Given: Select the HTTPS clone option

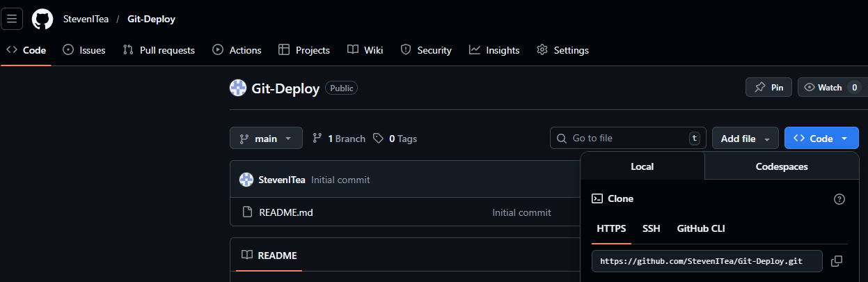Looking at the screenshot, I should coord(611,228).
